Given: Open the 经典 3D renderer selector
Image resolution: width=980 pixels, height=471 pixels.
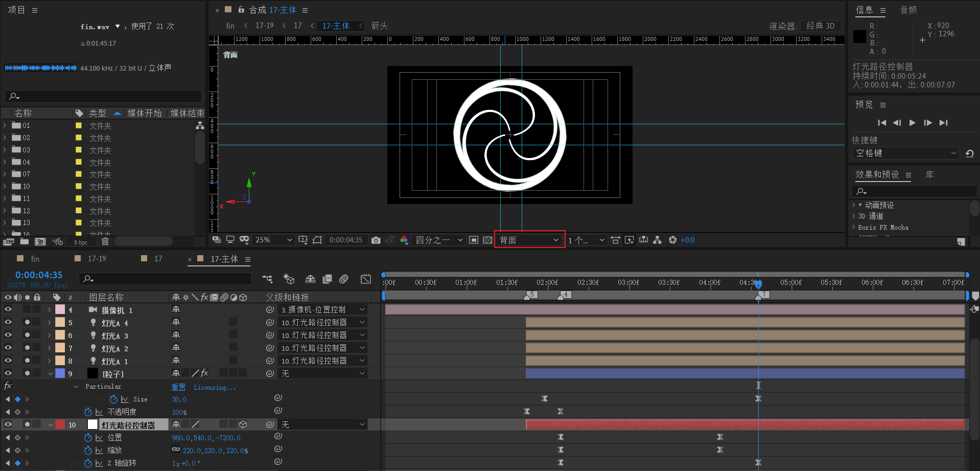Looking at the screenshot, I should pos(820,26).
